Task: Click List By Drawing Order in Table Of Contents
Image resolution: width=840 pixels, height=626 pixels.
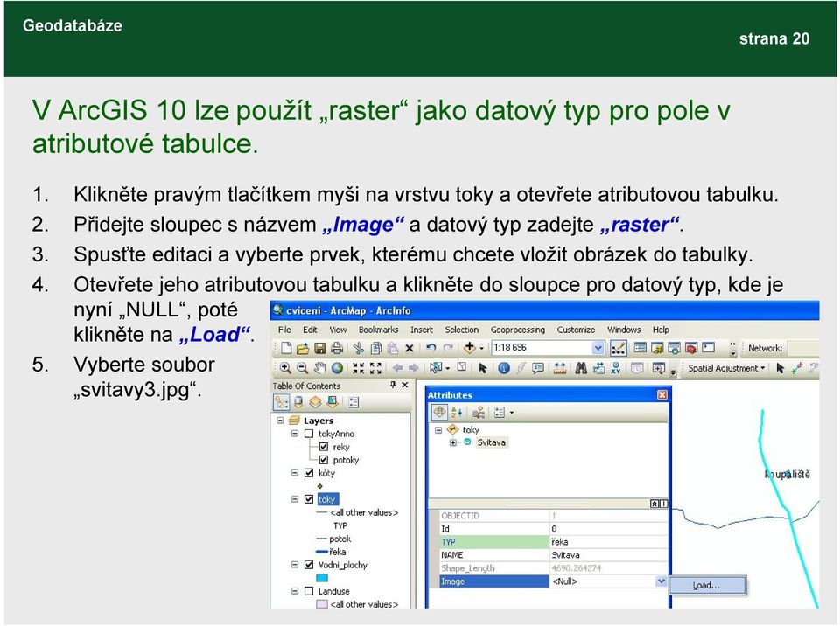Action: click(x=281, y=402)
